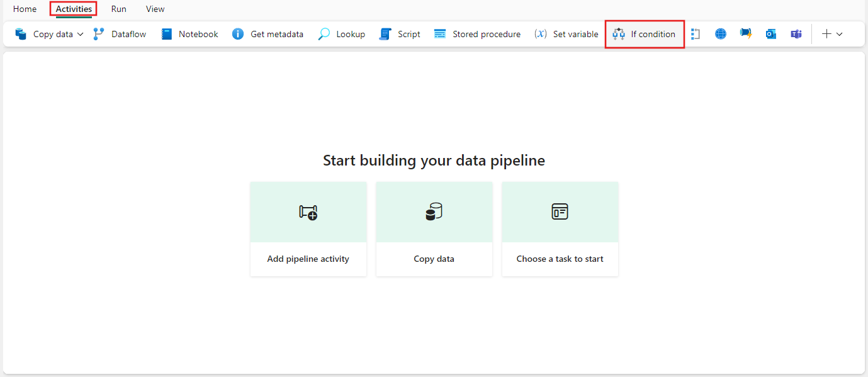The image size is (868, 377).
Task: Open the plus more activities dropdown
Action: tap(832, 34)
